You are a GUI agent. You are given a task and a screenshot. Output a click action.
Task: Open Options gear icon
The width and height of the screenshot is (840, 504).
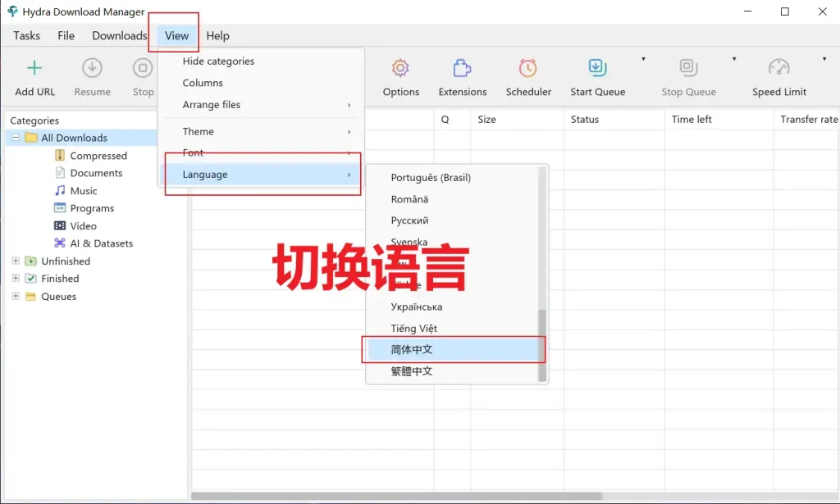pos(400,68)
